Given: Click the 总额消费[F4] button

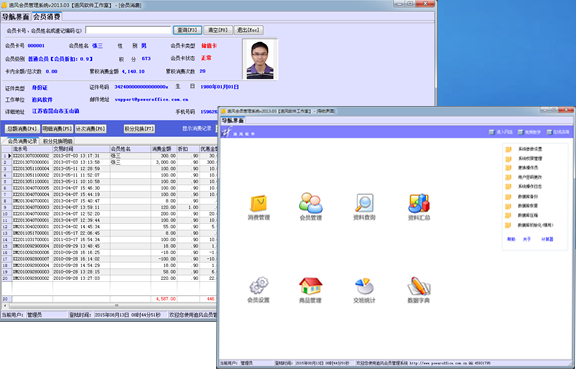Looking at the screenshot, I should point(22,129).
